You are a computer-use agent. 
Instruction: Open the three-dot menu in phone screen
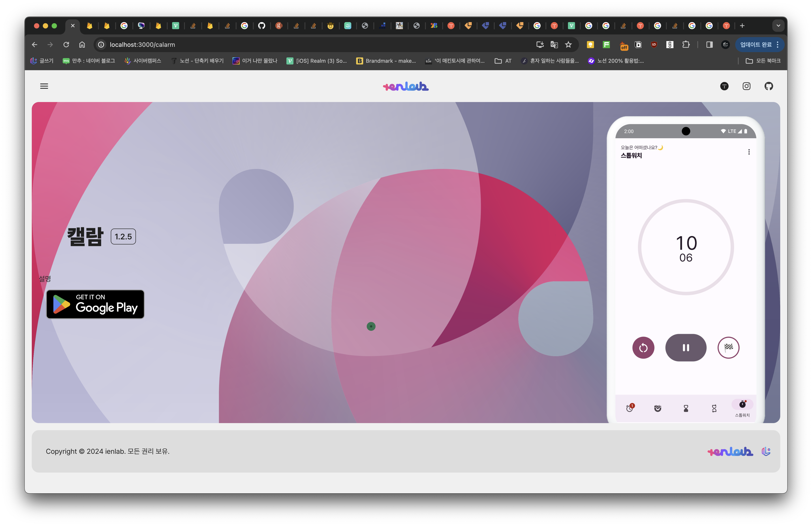749,152
